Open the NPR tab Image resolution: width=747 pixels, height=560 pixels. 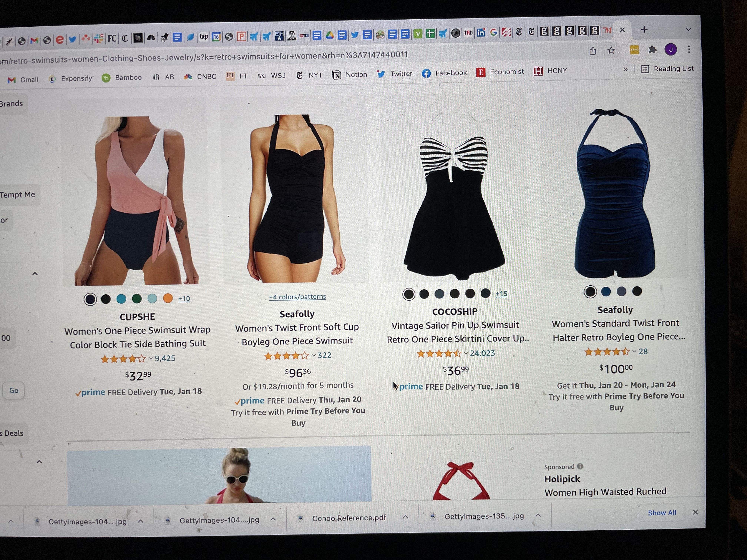[304, 35]
